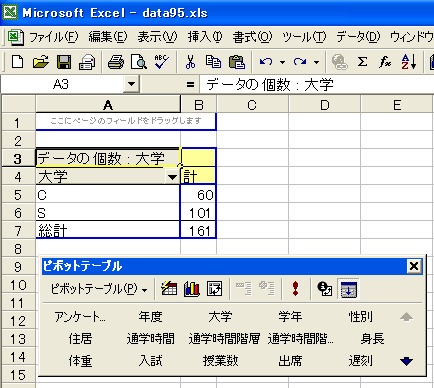Open the Undo history dropdown arrow
This screenshot has width=434, height=388.
[282, 62]
